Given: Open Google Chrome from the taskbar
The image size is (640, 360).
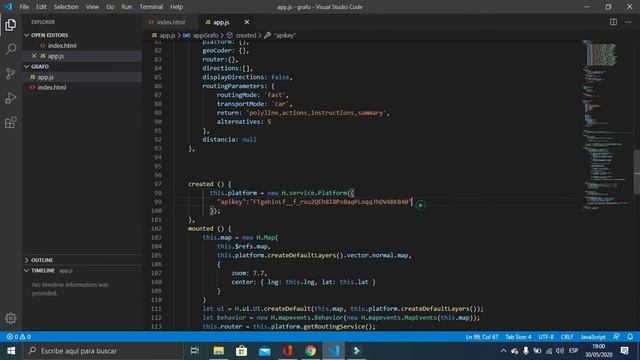Looking at the screenshot, I should 310,351.
